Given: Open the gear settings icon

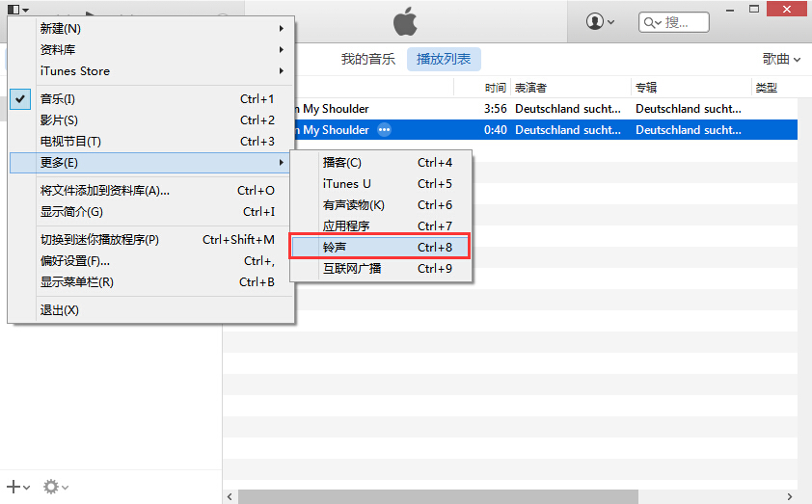Looking at the screenshot, I should [x=55, y=487].
